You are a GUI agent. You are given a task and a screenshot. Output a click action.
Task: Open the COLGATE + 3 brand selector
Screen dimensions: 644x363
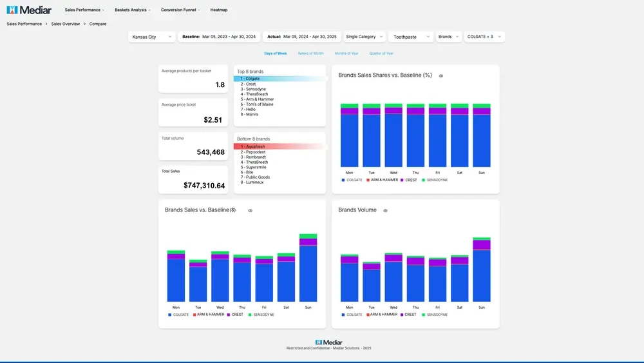[484, 37]
